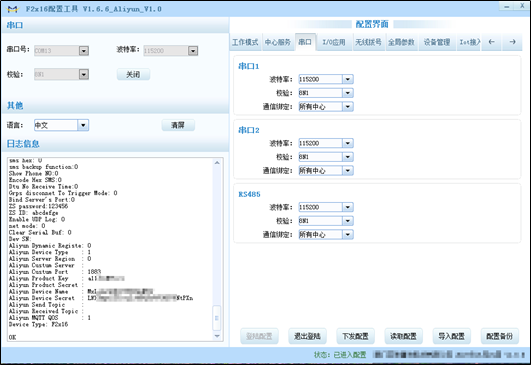This screenshot has width=531, height=365.
Task: Open the 串口1 波特率 dropdown
Action: coord(348,79)
